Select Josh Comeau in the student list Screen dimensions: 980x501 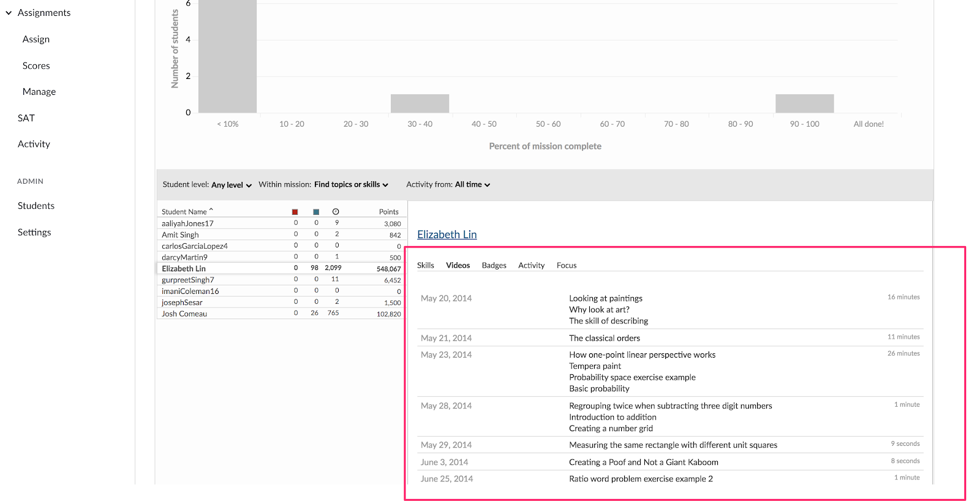(184, 314)
